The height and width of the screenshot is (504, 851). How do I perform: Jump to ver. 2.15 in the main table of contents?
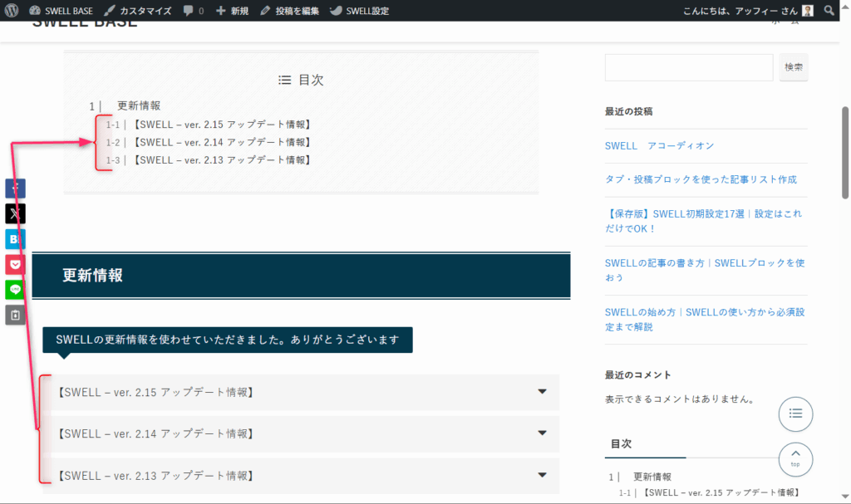click(x=223, y=125)
